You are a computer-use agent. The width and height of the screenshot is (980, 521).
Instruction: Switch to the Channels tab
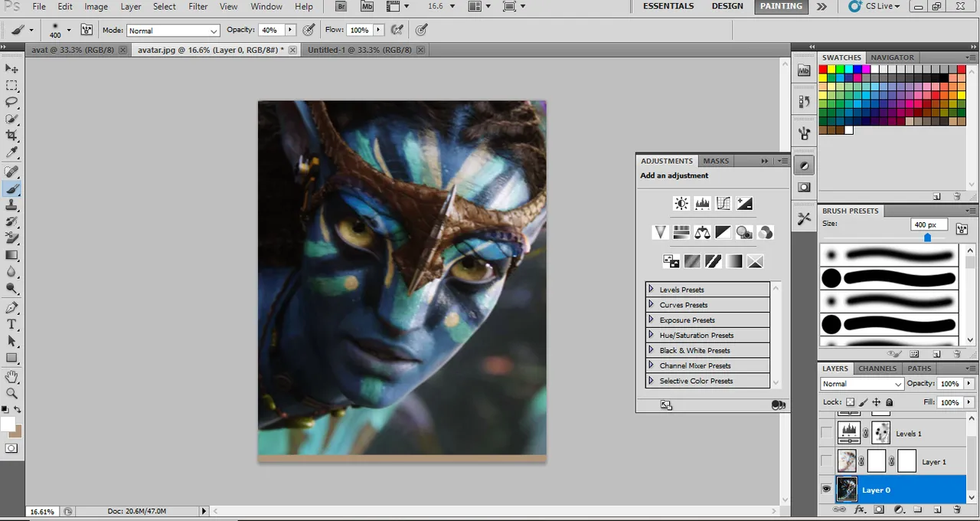877,369
